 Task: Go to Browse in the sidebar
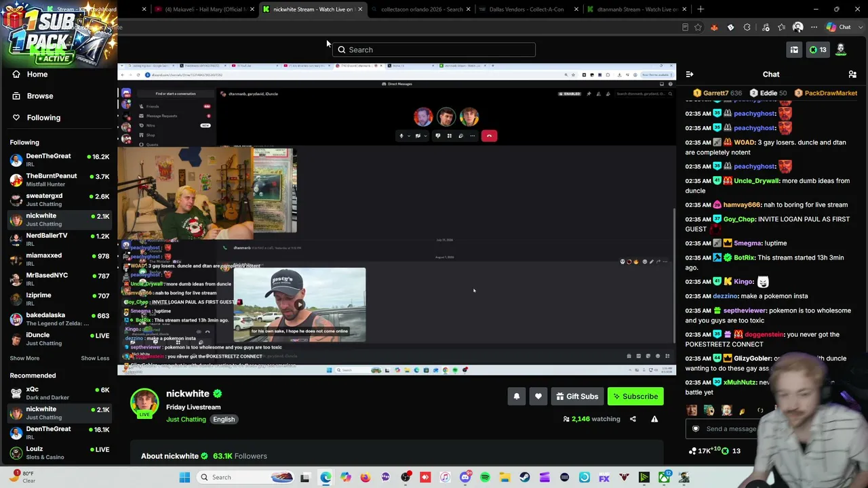40,96
